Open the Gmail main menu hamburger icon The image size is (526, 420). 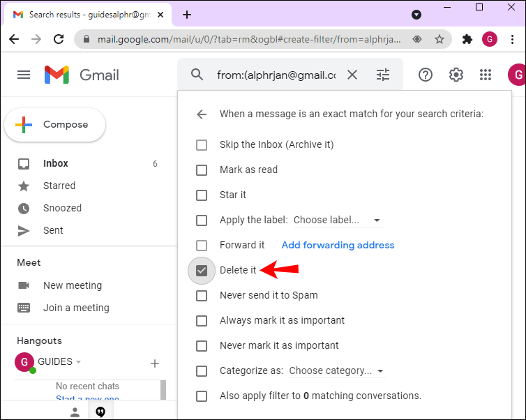coord(24,75)
